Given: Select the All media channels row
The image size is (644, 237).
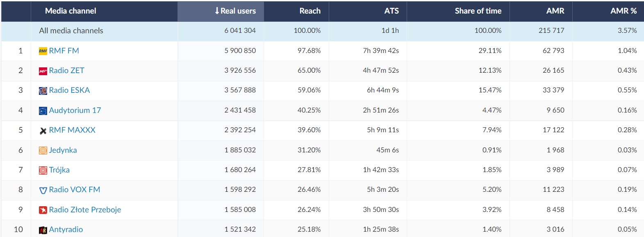Looking at the screenshot, I should pyautogui.click(x=71, y=31).
